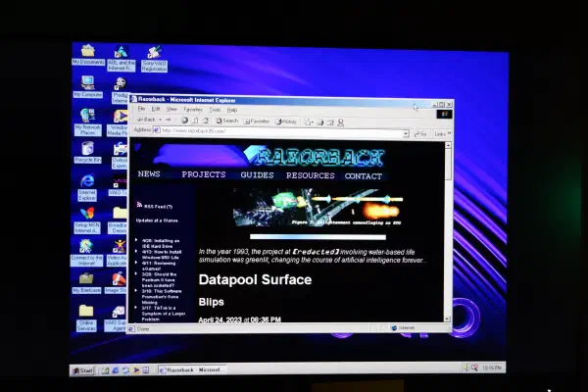Screen dimensions: 588x392
Task: Open the Messenger person icon
Action: pyautogui.click(x=340, y=122)
